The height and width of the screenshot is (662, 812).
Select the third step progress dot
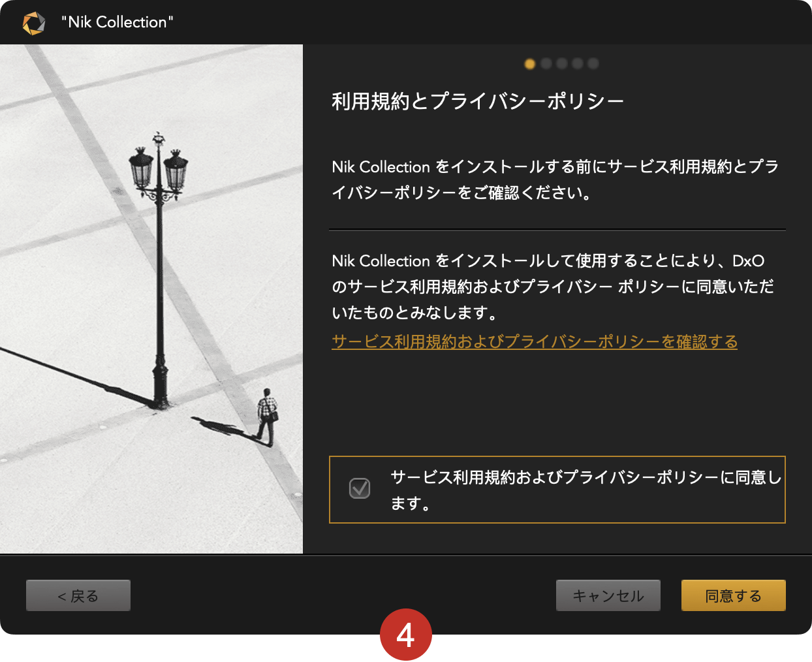[x=562, y=63]
